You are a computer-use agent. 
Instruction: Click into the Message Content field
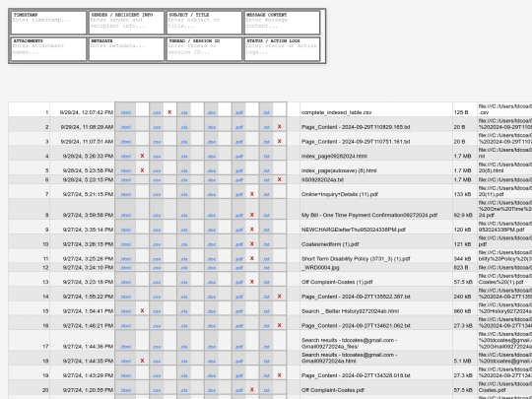tap(282, 23)
